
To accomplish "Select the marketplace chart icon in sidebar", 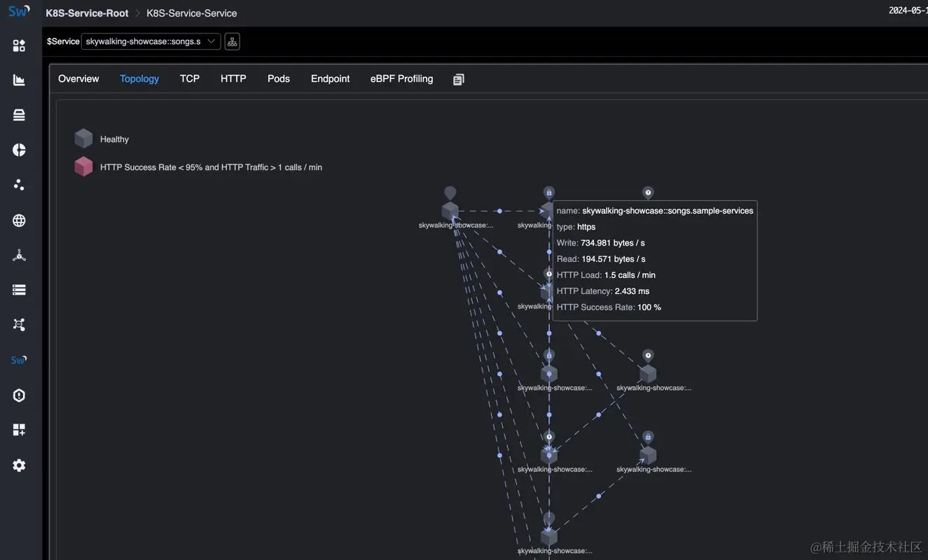I will 19,79.
